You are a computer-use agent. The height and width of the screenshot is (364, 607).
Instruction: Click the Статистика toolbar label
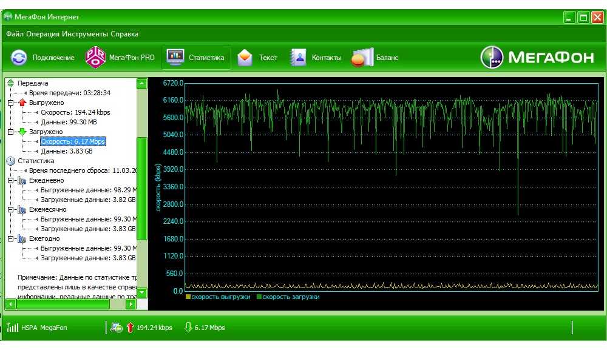tap(206, 58)
